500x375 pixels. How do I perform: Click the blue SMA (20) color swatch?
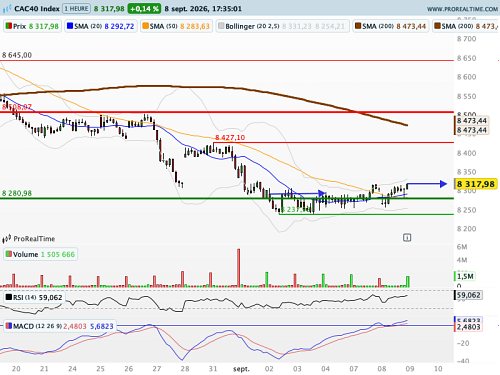coord(70,26)
